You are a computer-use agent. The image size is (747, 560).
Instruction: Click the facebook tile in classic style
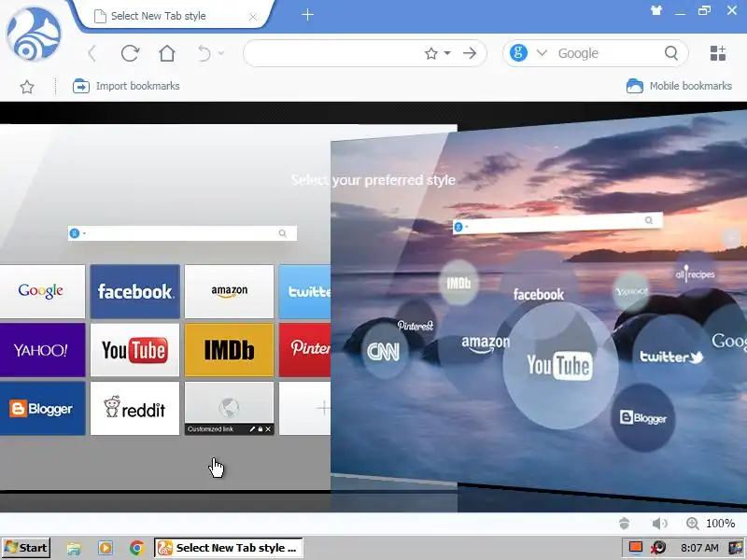(x=135, y=291)
